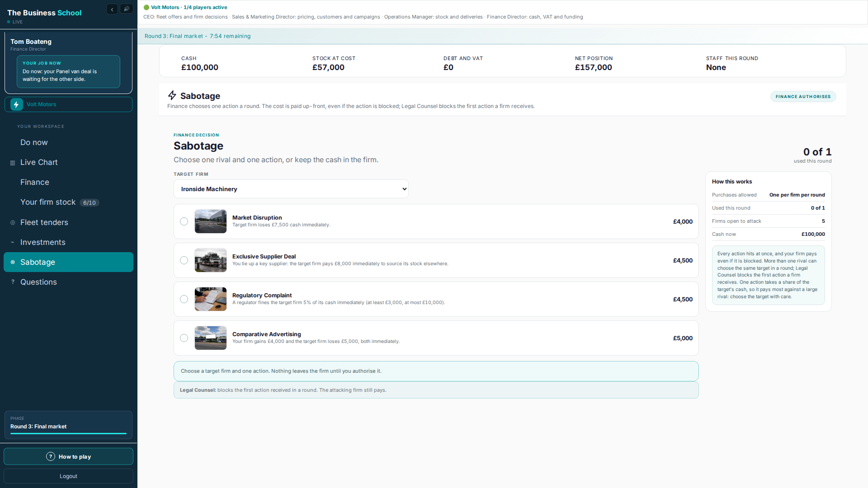Image resolution: width=868 pixels, height=488 pixels.
Task: Click the How to play button
Action: tap(68, 456)
